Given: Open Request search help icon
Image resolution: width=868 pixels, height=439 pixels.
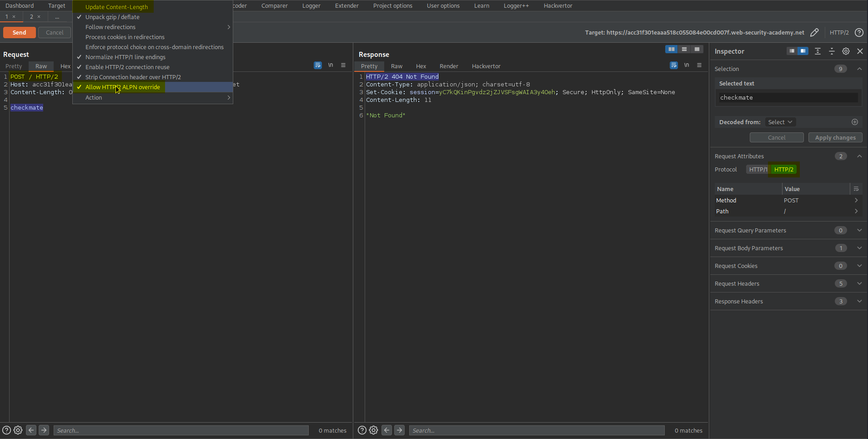Looking at the screenshot, I should click(x=6, y=430).
